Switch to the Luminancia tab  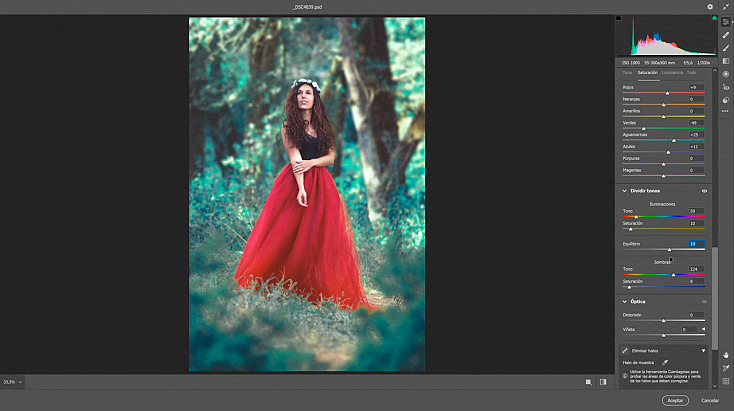[672, 73]
